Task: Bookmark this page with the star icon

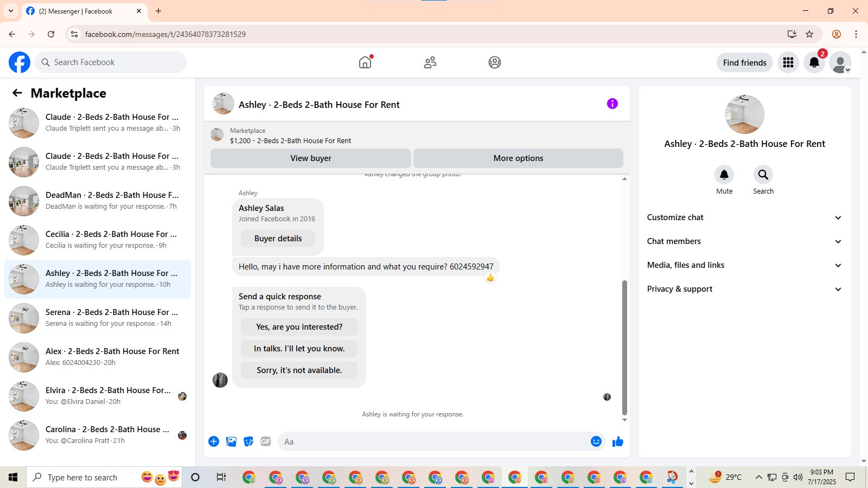Action: click(x=809, y=34)
